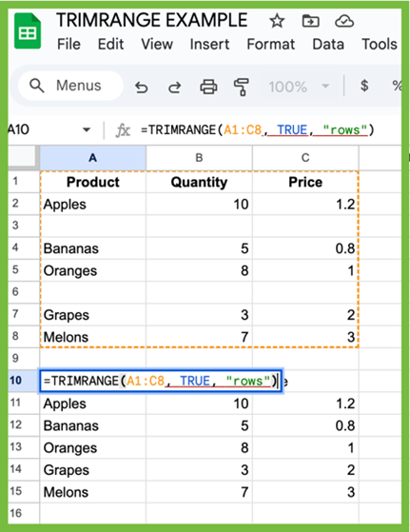410x532 pixels.
Task: Open the Data menu
Action: click(328, 44)
